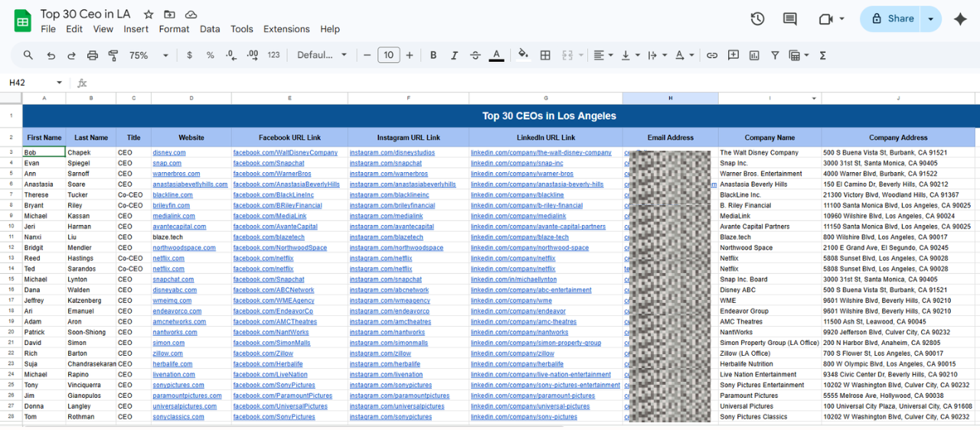Decrease font size minus button
The image size is (980, 430).
coord(367,55)
